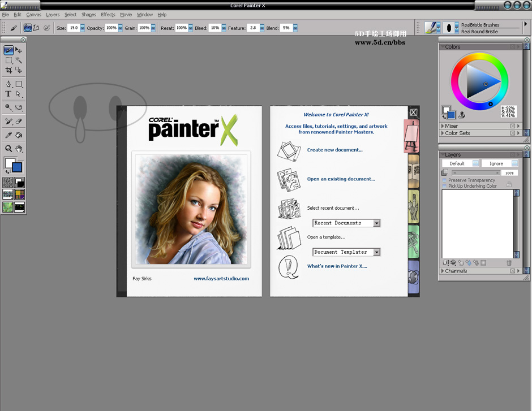Expand the Channels panel
The image size is (532, 411).
pos(443,271)
